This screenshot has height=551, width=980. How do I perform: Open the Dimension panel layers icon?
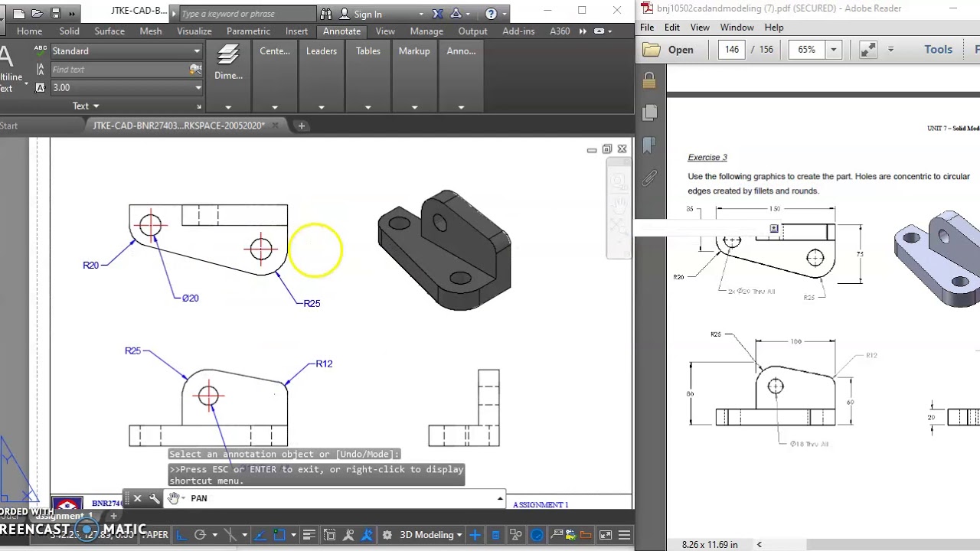coord(228,55)
